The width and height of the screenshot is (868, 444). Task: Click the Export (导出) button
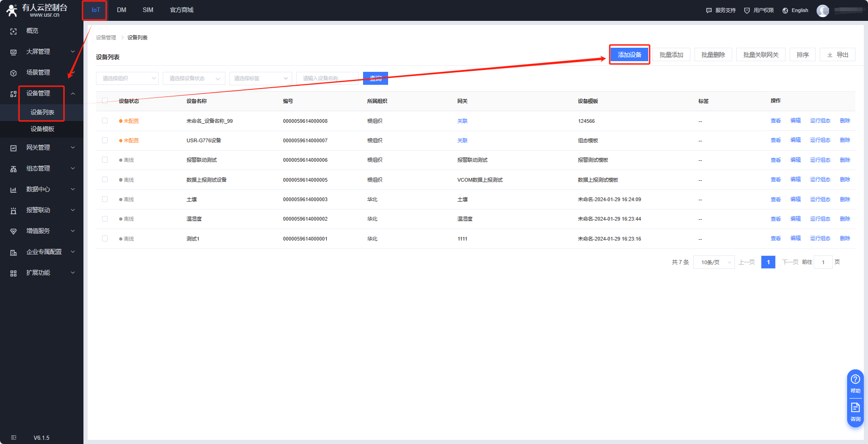tap(837, 55)
